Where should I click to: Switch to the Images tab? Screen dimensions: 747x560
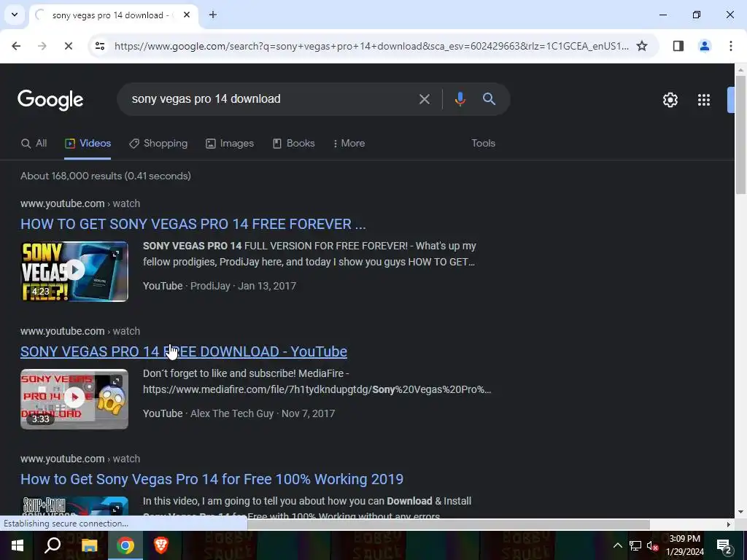(230, 144)
